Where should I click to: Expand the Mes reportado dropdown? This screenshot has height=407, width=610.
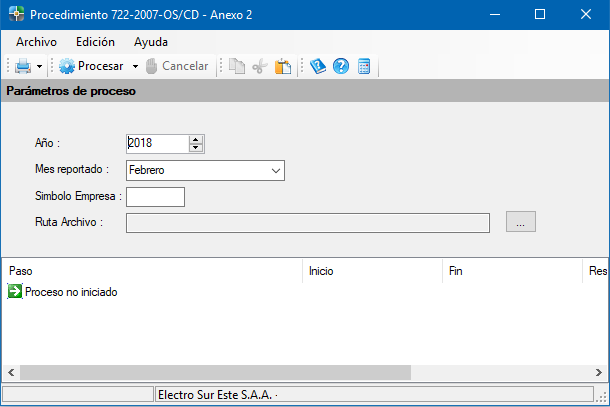(x=276, y=171)
